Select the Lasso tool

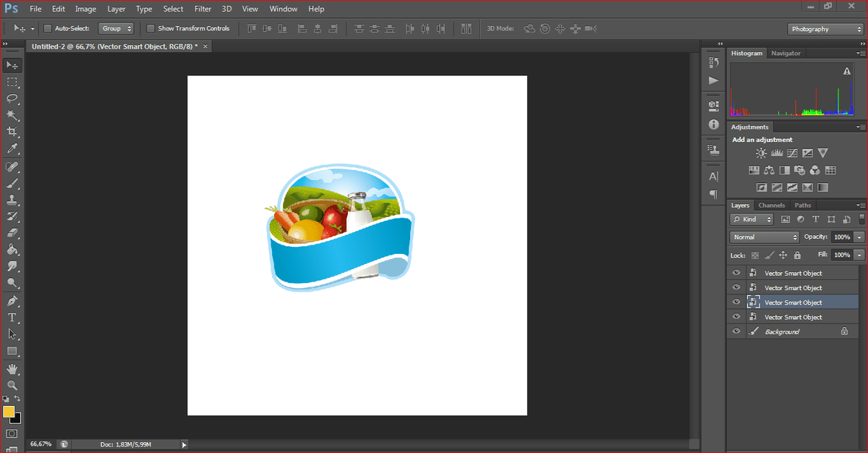tap(12, 98)
